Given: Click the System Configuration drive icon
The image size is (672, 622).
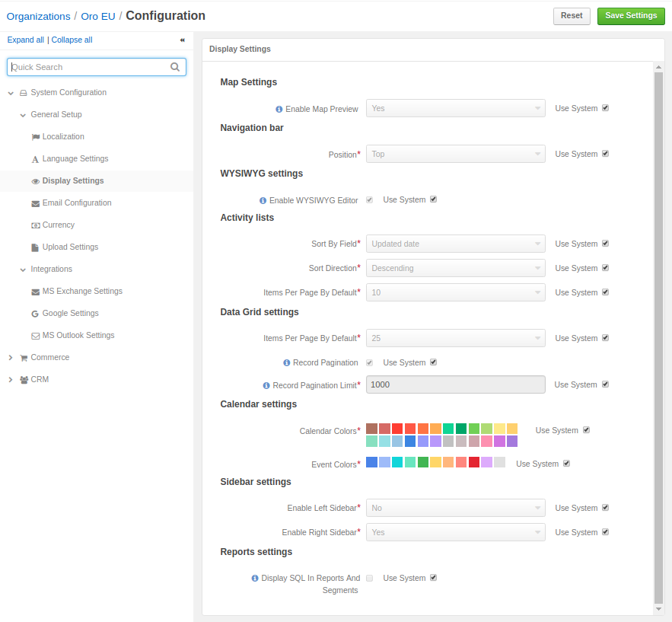Looking at the screenshot, I should [x=24, y=93].
